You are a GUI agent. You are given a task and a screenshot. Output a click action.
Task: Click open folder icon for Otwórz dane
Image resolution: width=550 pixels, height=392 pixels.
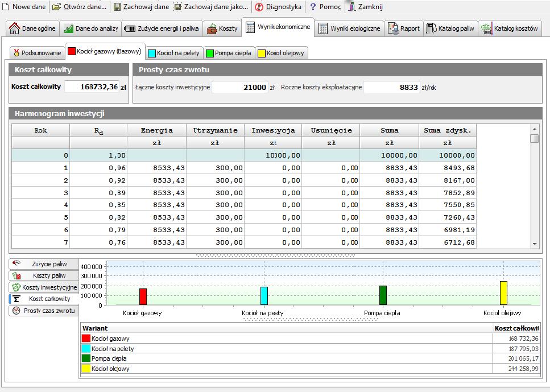[56, 7]
